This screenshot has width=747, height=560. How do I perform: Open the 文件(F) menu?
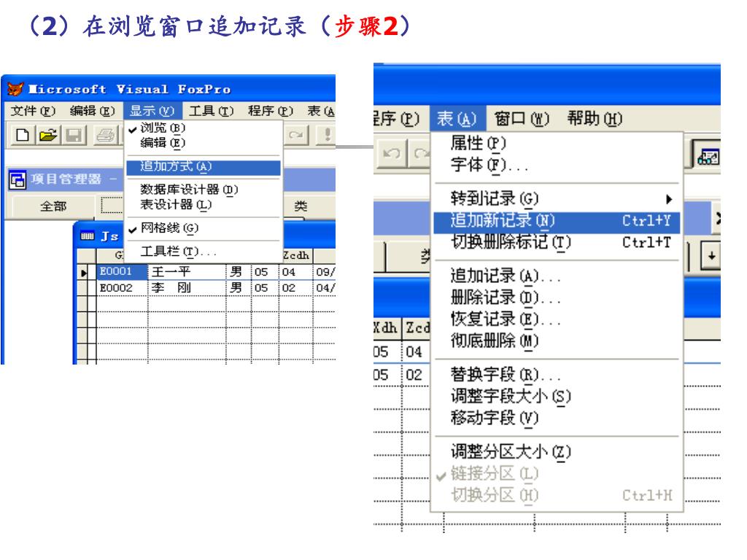[33, 112]
